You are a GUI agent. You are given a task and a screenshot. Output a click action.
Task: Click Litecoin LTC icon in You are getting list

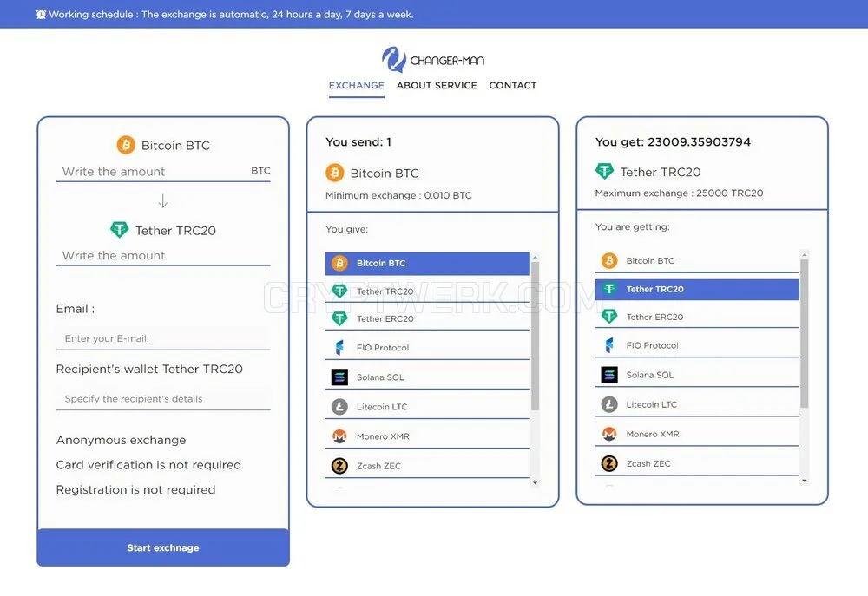coord(609,404)
